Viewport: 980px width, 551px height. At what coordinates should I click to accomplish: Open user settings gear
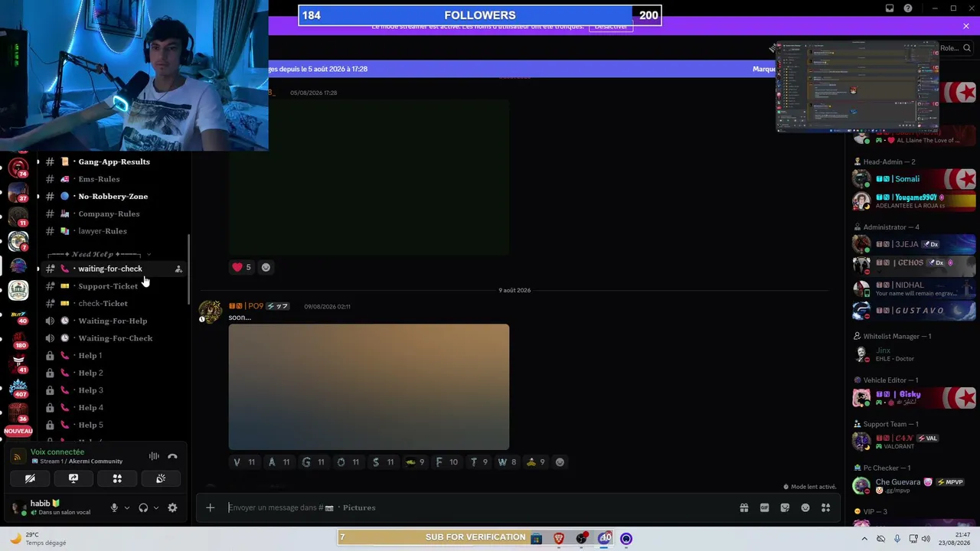tap(172, 507)
